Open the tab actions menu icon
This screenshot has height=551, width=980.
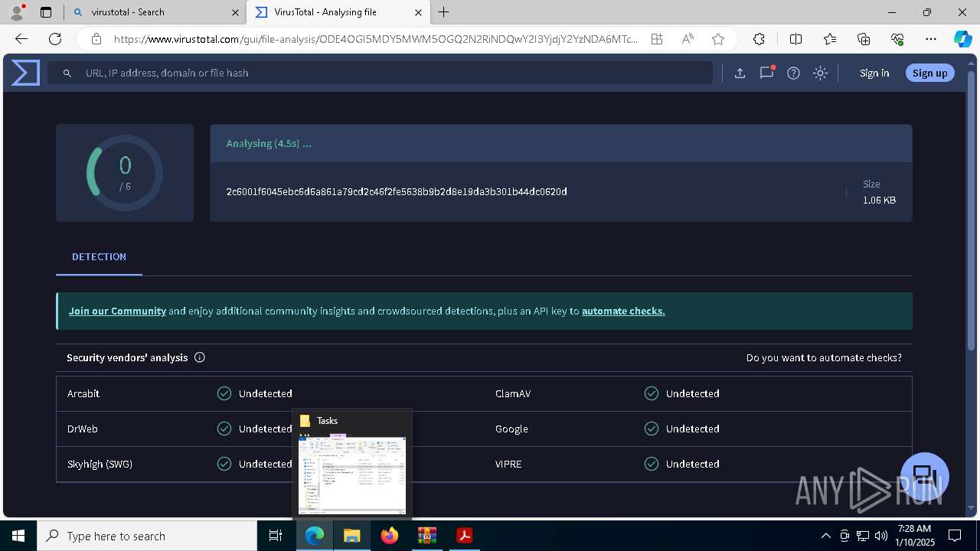46,12
